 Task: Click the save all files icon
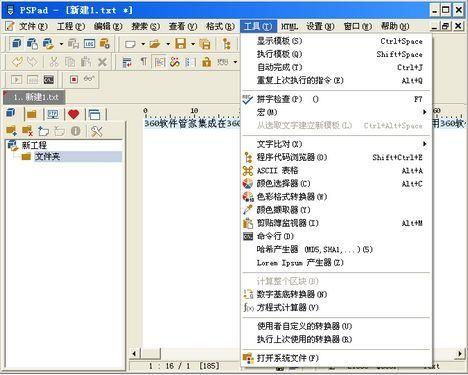click(204, 44)
